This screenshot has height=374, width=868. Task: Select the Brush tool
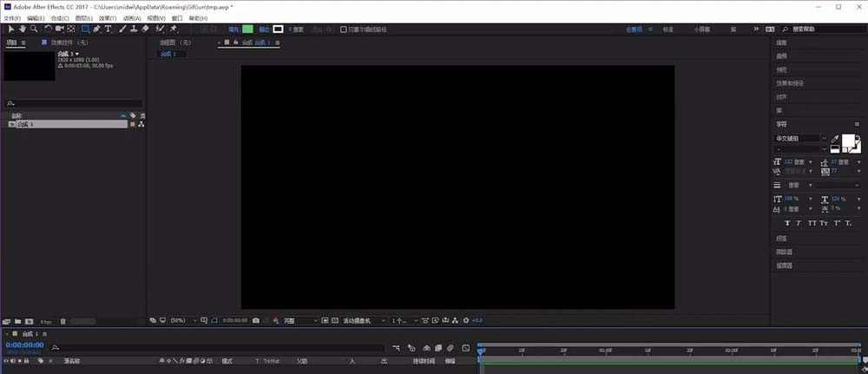(123, 29)
